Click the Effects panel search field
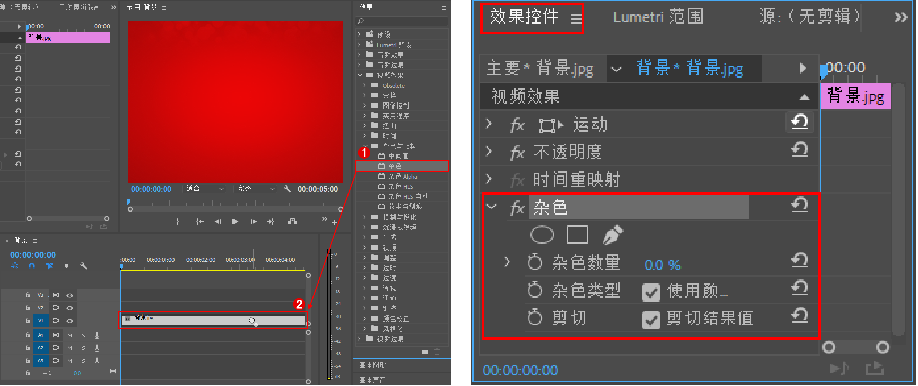Viewport: 918px width, 386px height. coord(402,21)
